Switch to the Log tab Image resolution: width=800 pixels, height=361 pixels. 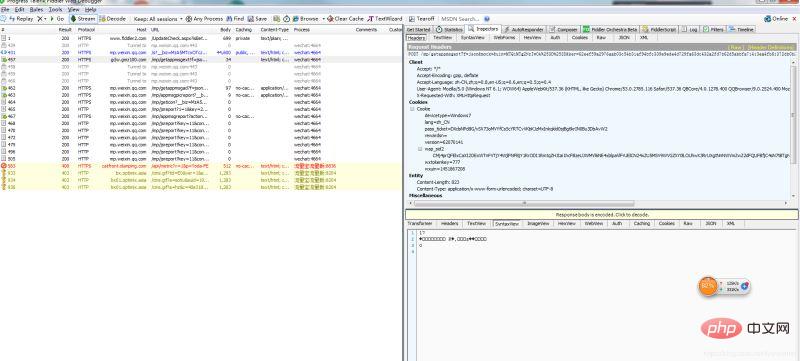(689, 30)
